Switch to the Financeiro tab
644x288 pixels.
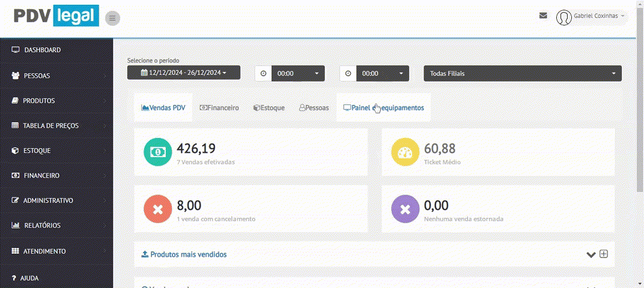coord(219,108)
